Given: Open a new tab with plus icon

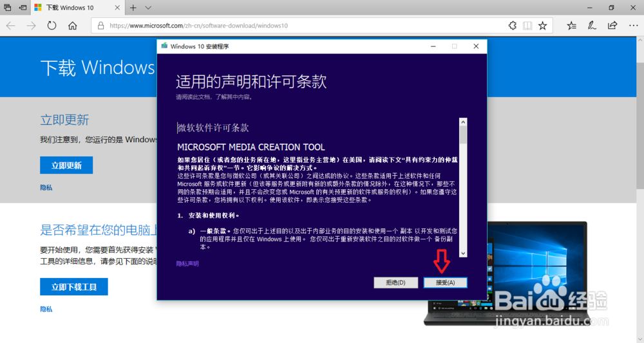Looking at the screenshot, I should coord(133,8).
